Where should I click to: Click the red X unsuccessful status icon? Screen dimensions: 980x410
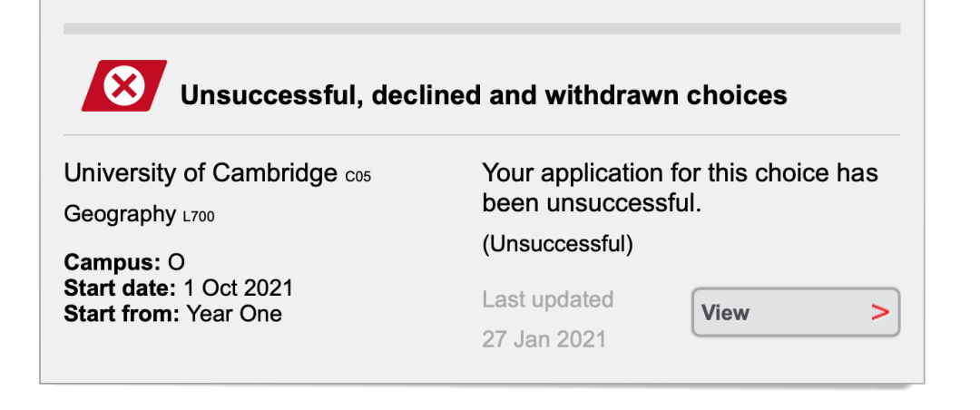[124, 87]
